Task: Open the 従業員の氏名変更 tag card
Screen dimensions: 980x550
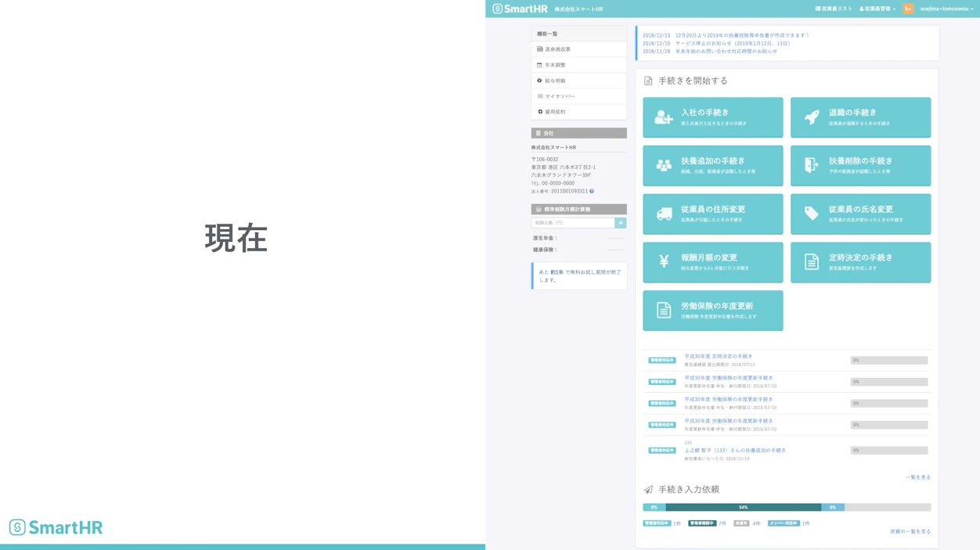Action: click(860, 214)
